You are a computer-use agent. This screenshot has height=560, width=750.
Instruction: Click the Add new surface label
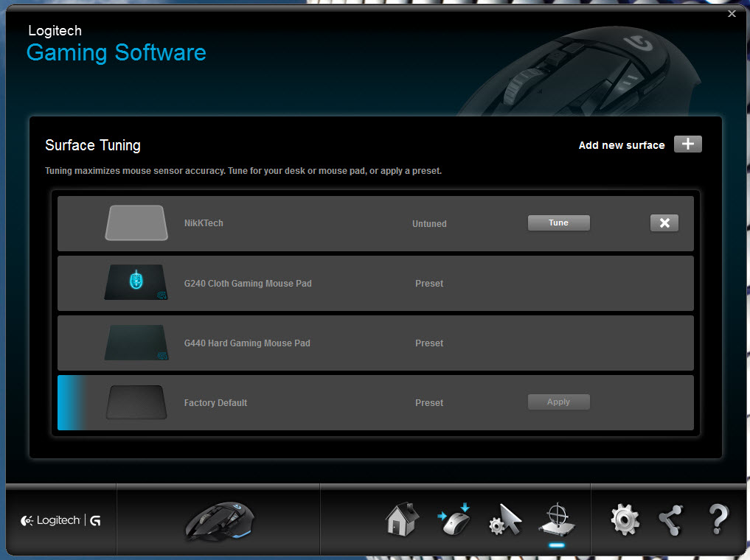coord(622,145)
